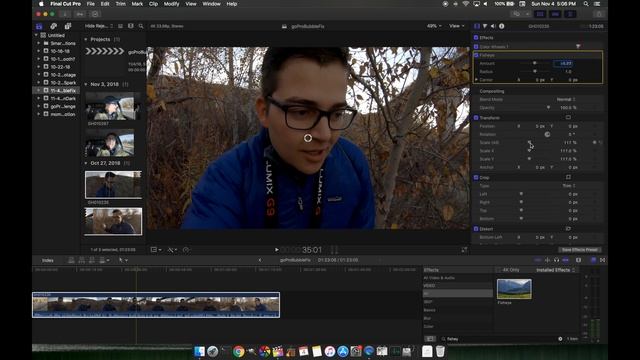Open the Crop Type dropdown

pos(569,185)
